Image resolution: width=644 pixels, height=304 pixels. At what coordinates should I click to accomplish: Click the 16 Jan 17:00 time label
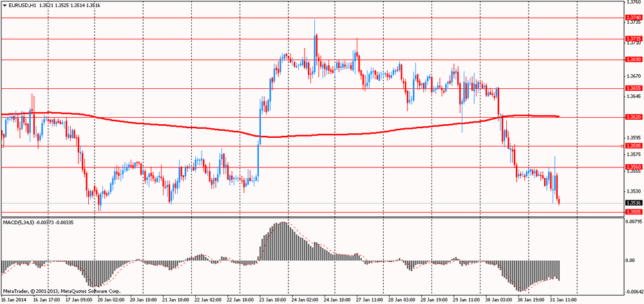coord(46,300)
